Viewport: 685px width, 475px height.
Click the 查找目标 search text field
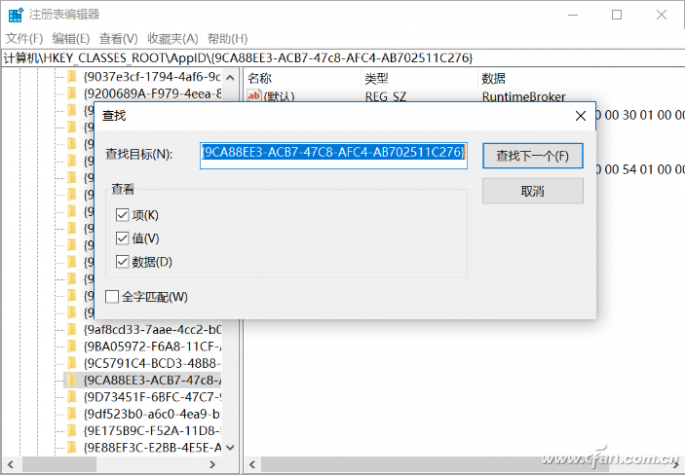333,153
